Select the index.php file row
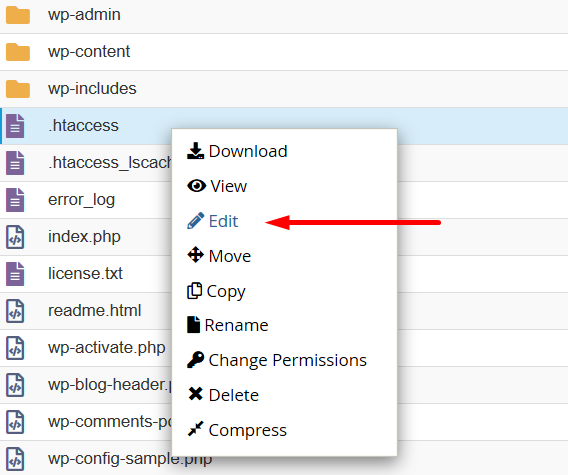Image resolution: width=568 pixels, height=475 pixels. (x=85, y=237)
